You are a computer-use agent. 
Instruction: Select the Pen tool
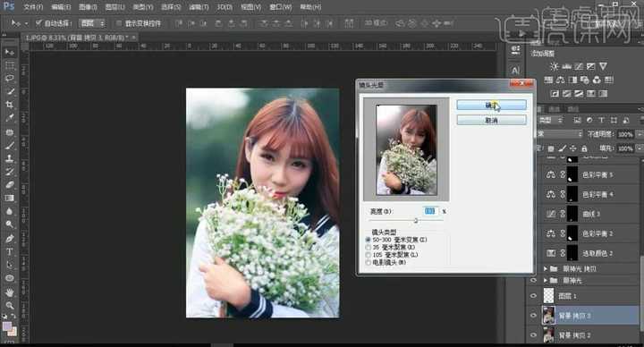10,238
